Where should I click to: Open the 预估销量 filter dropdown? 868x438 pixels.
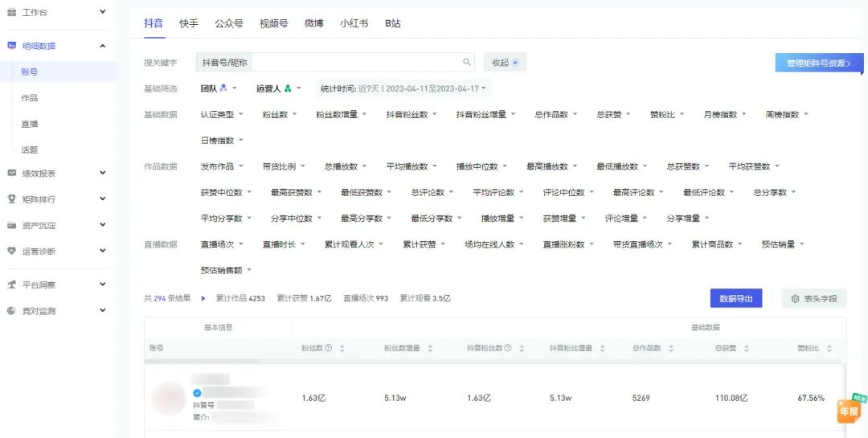click(x=783, y=244)
